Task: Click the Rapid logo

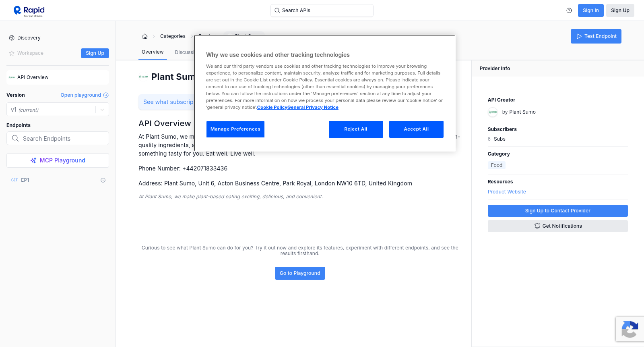Action: (29, 11)
